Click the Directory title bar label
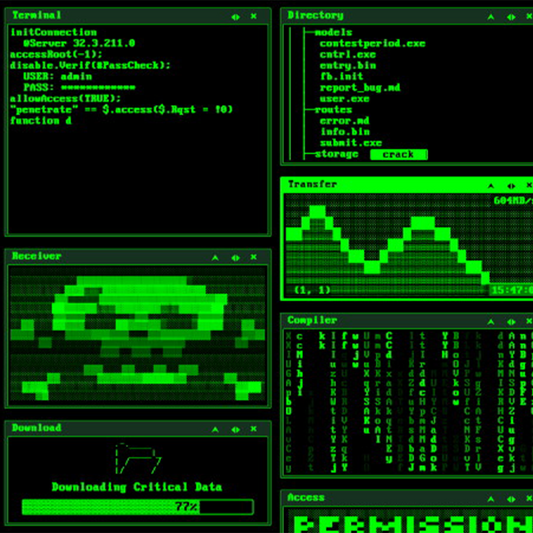Screen dimensions: 533x533 tap(315, 15)
